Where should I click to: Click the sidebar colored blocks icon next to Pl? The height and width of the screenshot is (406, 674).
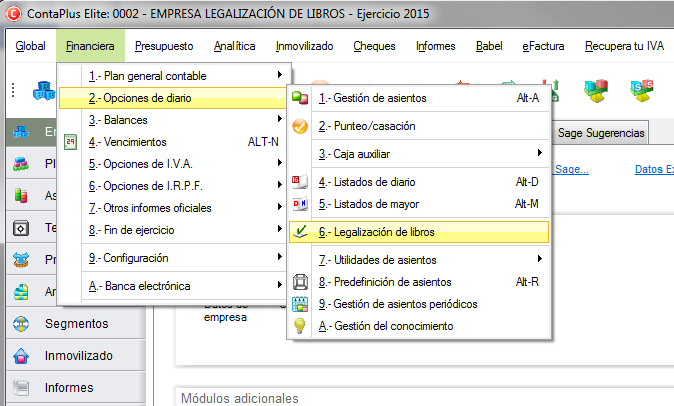tap(21, 164)
